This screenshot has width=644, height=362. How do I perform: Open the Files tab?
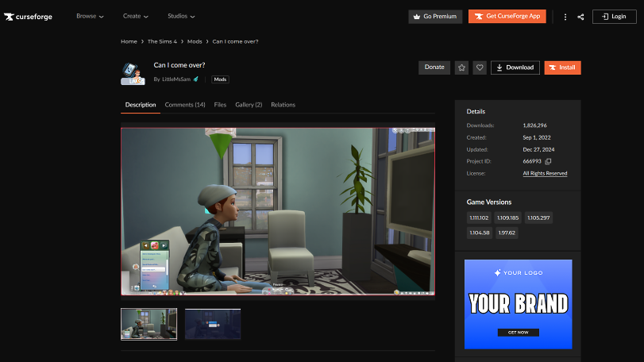pos(220,105)
